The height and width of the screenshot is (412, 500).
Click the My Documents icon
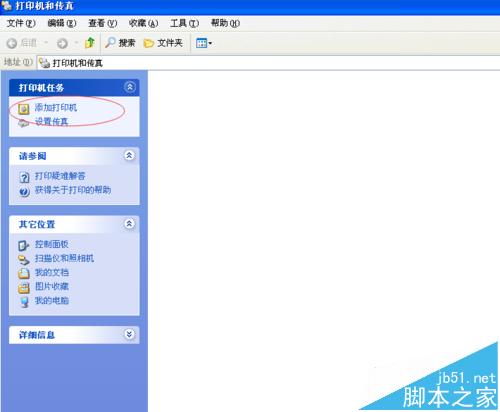[x=24, y=273]
